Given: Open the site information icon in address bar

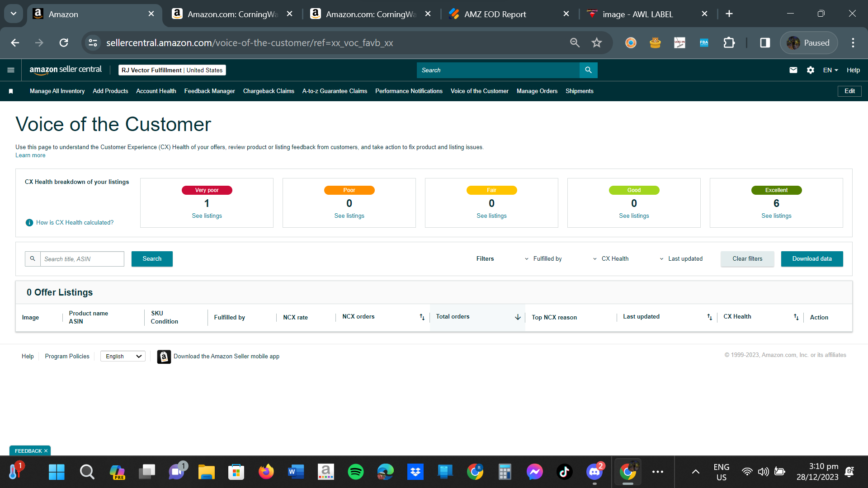Looking at the screenshot, I should coord(93,43).
